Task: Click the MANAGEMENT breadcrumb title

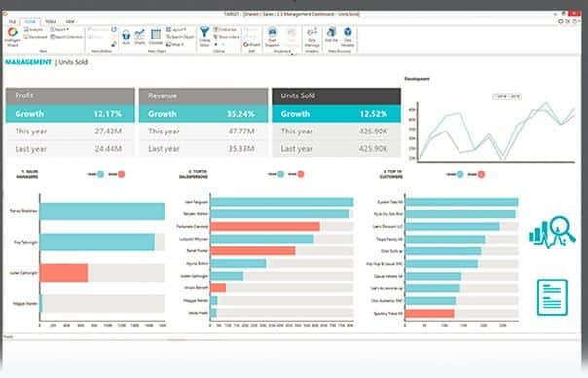Action: coord(28,62)
